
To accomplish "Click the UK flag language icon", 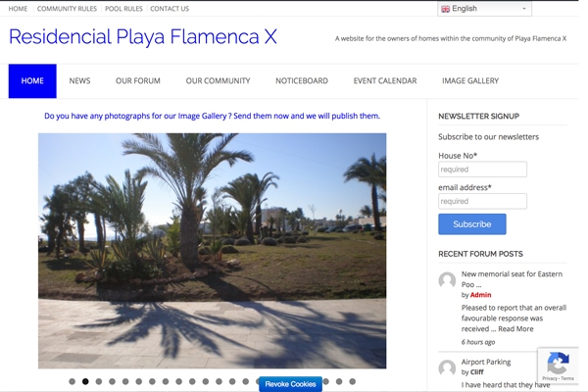I will (445, 9).
